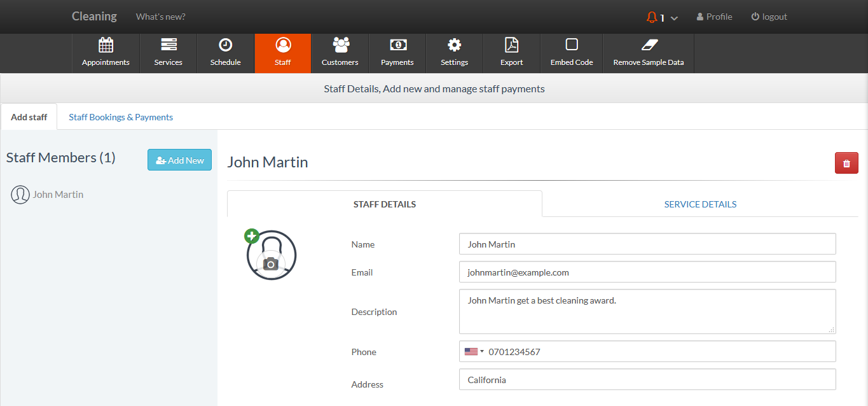Viewport: 868px width, 406px height.
Task: Click the John Martin page heading
Action: [x=268, y=162]
